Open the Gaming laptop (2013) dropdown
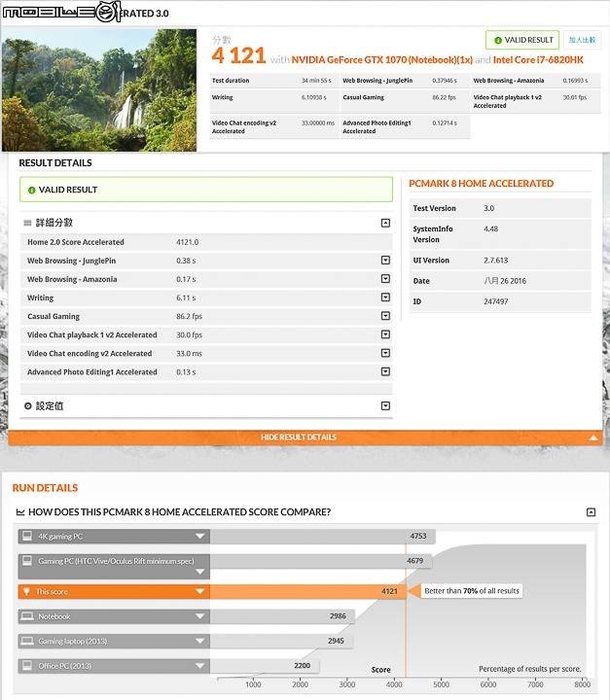This screenshot has height=700, width=610. [199, 641]
